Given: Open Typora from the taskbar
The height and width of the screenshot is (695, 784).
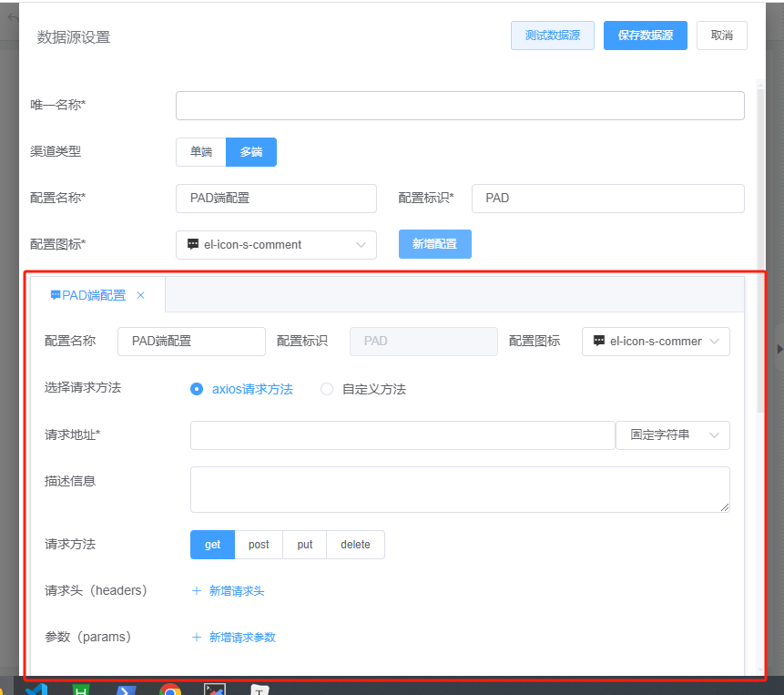Looking at the screenshot, I should pyautogui.click(x=258, y=690).
